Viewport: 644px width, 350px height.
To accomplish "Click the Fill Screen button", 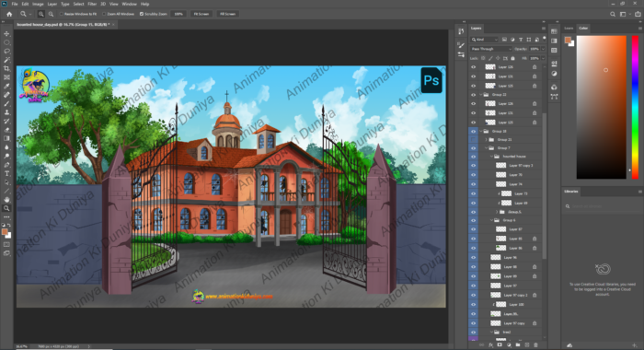I will click(x=227, y=14).
